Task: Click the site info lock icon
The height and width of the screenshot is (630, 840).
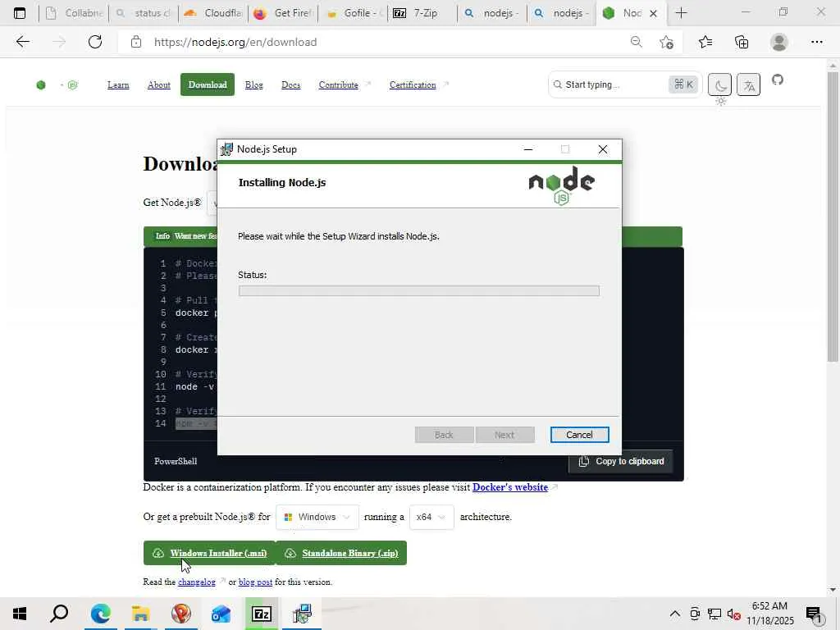Action: (x=136, y=42)
